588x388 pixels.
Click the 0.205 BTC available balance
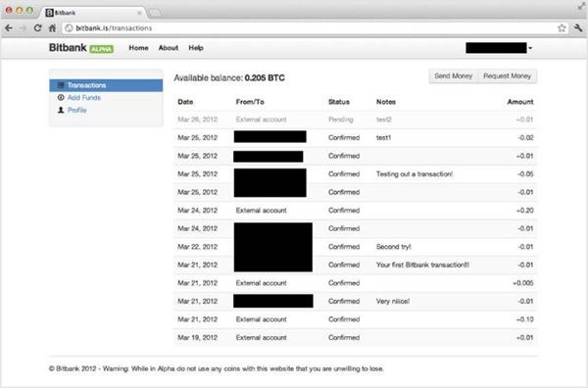tap(265, 78)
